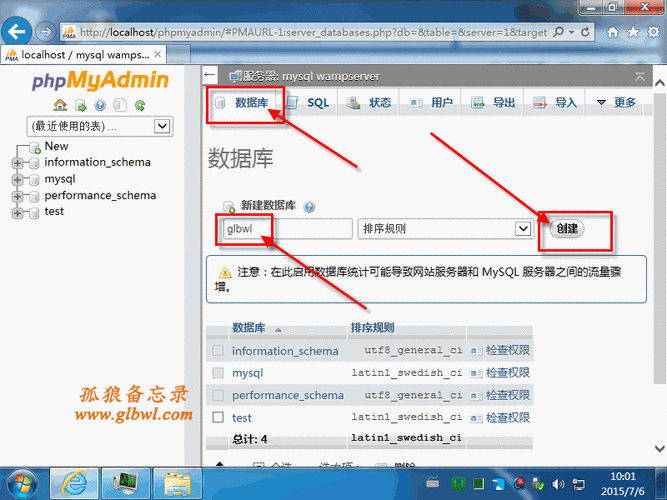Viewport: 667px width, 500px height.
Task: Click the New item in tree
Action: tap(56, 146)
